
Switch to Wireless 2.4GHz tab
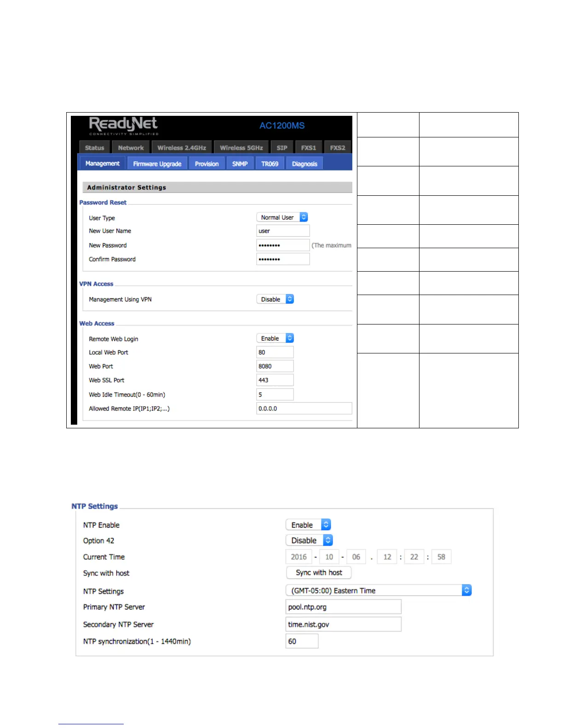pyautogui.click(x=182, y=148)
